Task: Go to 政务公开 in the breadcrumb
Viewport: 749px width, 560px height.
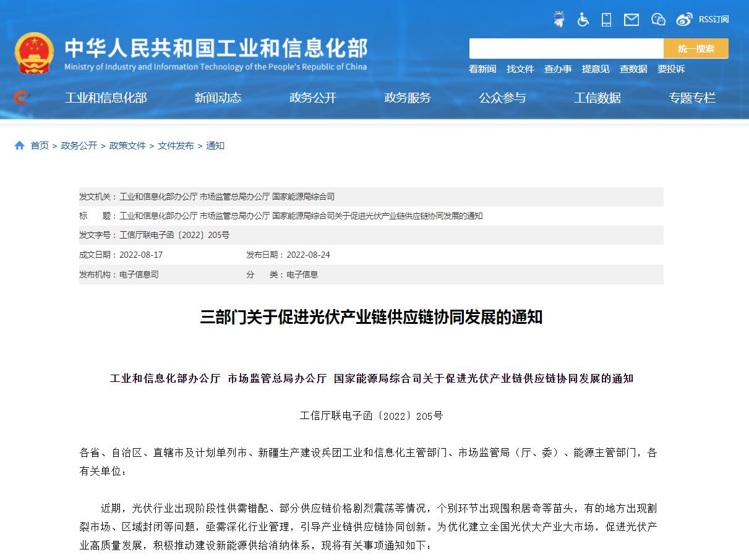Action: coord(79,146)
